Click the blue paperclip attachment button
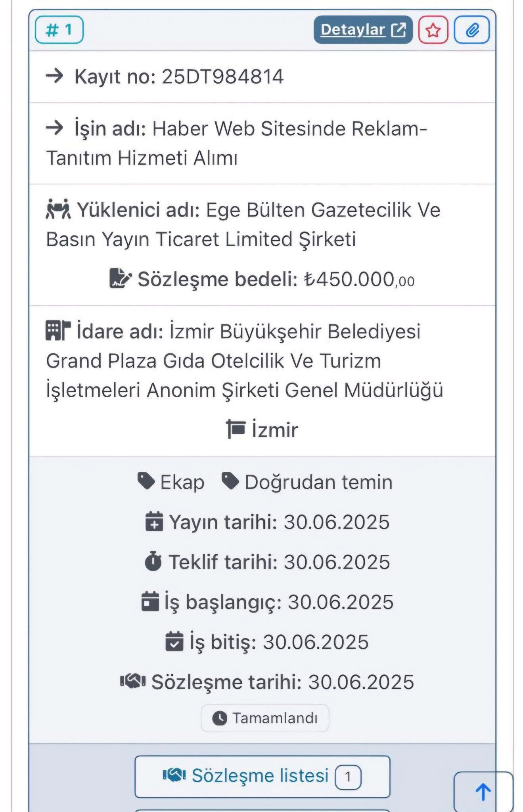The image size is (523, 812). (471, 30)
